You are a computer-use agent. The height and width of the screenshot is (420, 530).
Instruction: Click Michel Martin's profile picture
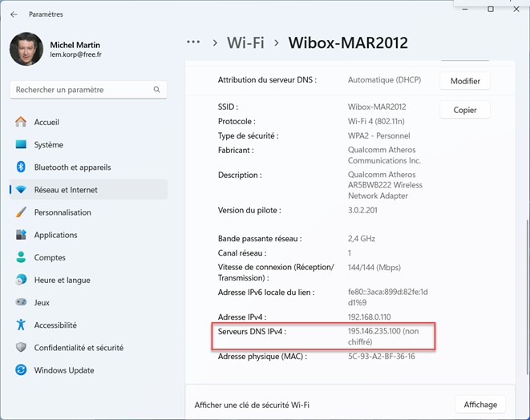[x=26, y=49]
